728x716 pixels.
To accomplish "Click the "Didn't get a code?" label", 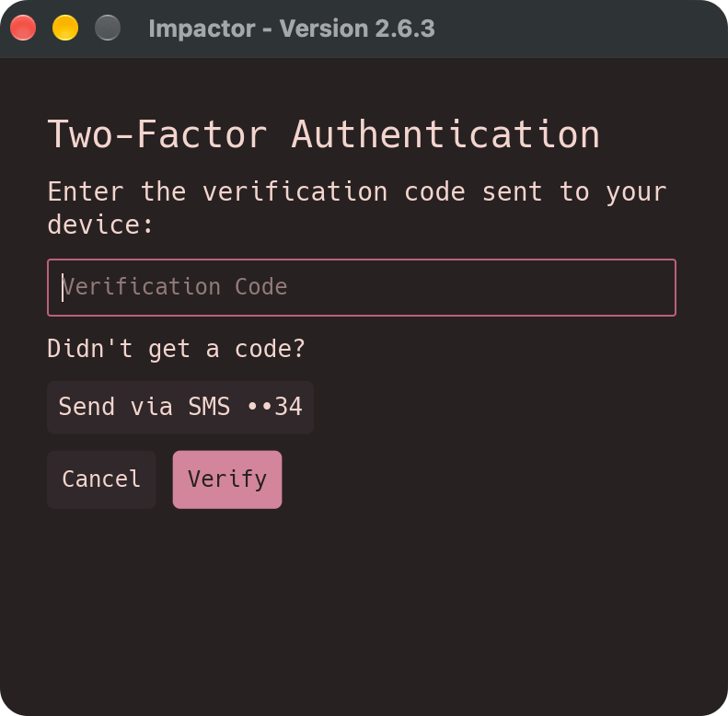I will click(x=176, y=349).
